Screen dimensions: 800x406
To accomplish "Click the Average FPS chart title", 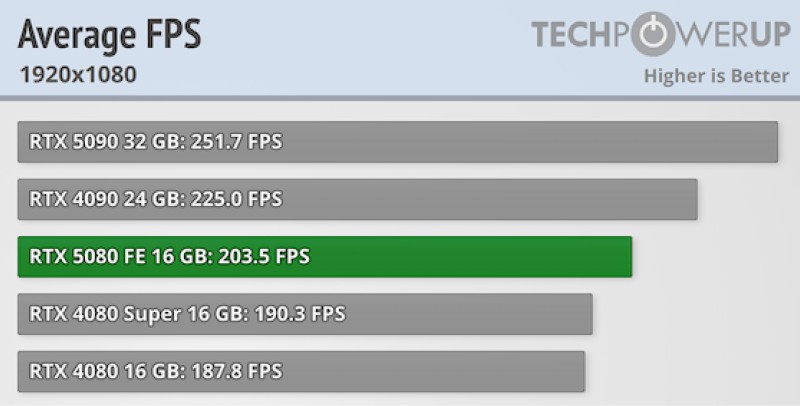I will (110, 36).
